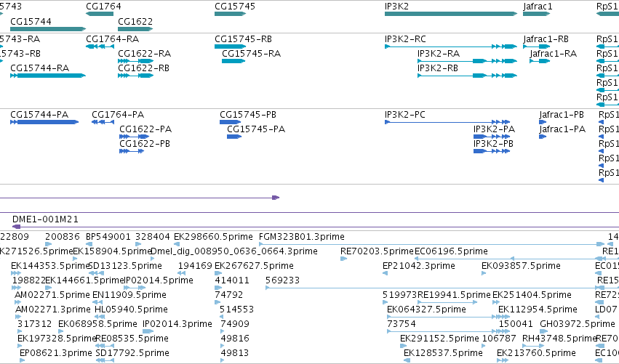This screenshot has width=619, height=364.
Task: Click the CG15744-RA transcript label
Action: tap(40, 68)
